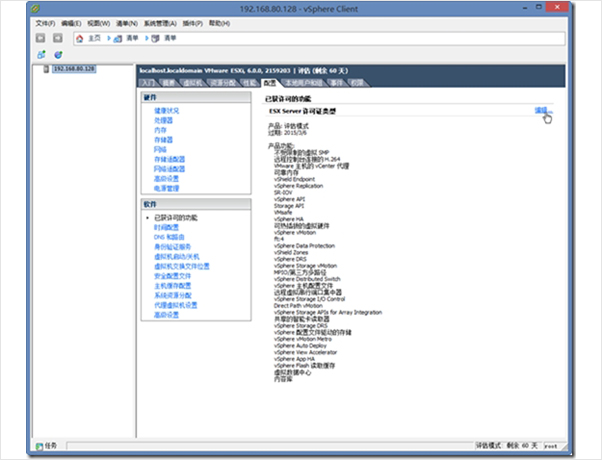Select the 配置 tab

point(270,83)
